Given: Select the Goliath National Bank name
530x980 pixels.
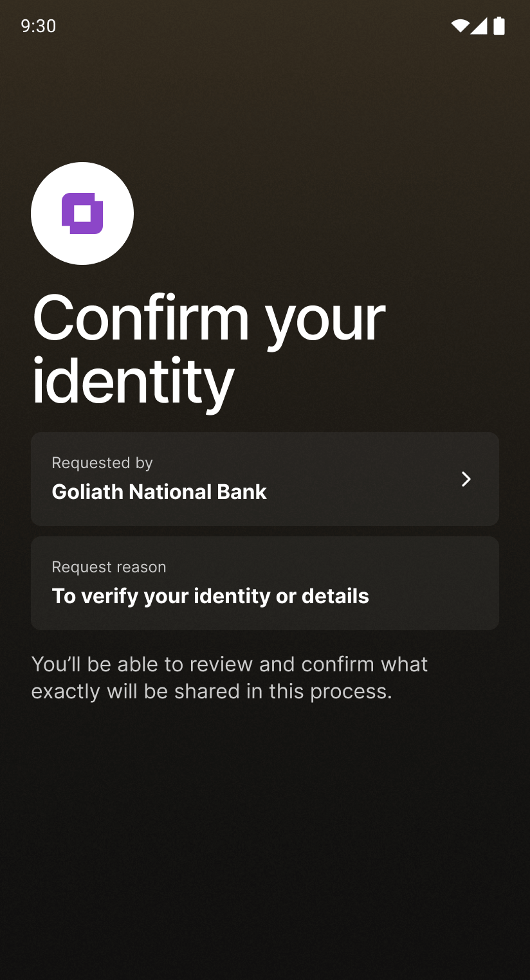Looking at the screenshot, I should [159, 492].
